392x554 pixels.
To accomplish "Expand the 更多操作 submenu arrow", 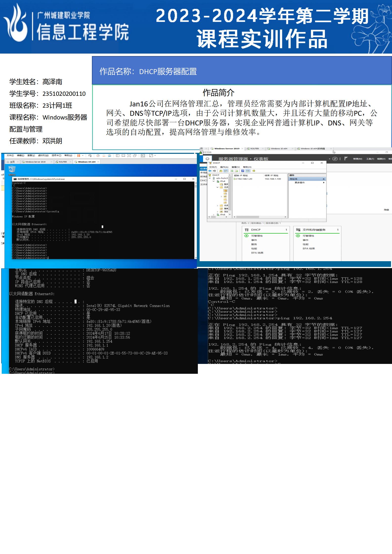I will point(324,183).
